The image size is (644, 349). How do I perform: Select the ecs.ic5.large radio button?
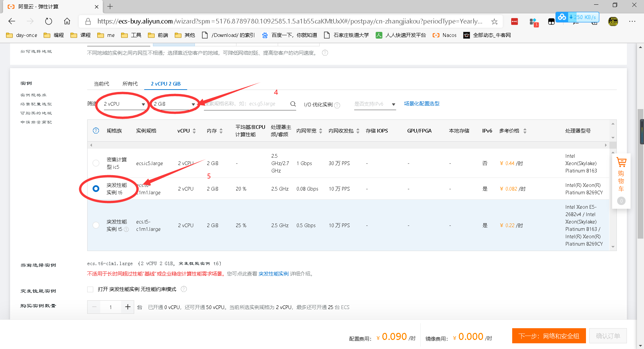tap(96, 163)
